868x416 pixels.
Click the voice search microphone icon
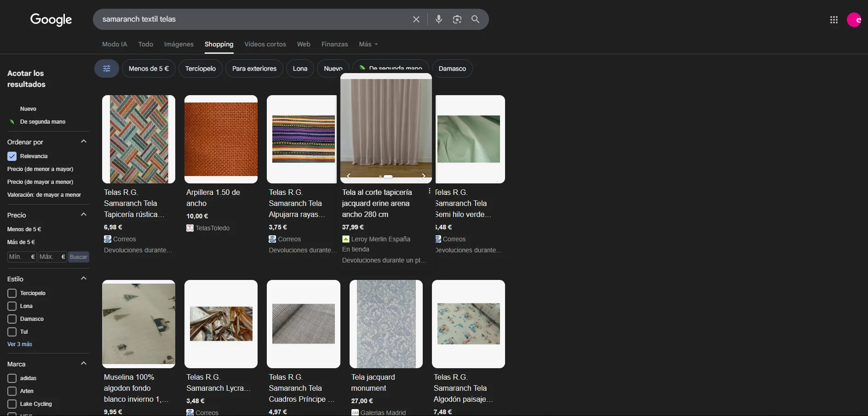[x=438, y=19]
